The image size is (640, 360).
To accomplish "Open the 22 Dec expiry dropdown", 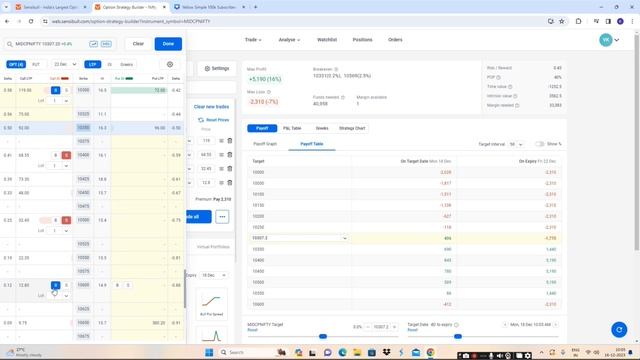I will pyautogui.click(x=65, y=64).
